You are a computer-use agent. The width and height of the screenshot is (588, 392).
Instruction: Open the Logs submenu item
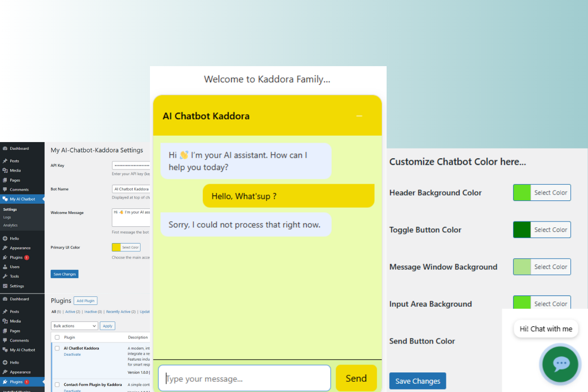[x=7, y=217]
